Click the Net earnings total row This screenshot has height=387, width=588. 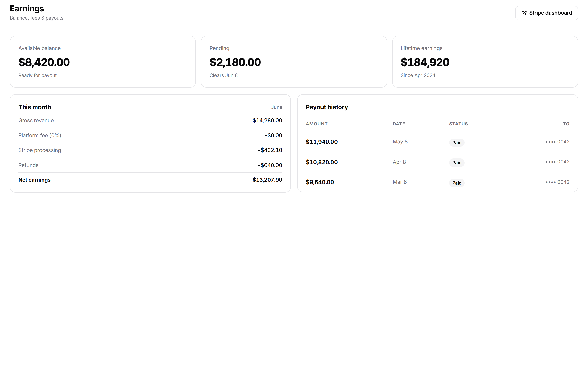pos(150,180)
